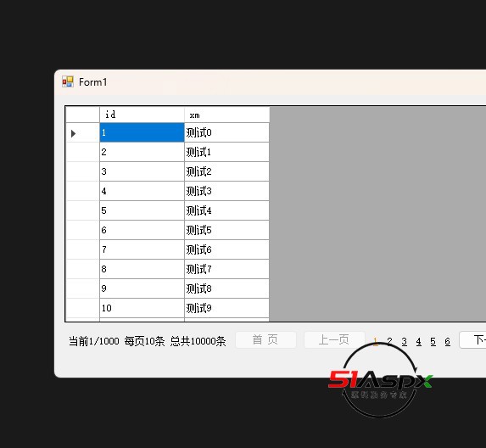Image resolution: width=486 pixels, height=448 pixels.
Task: Select the cell containing 测试0
Action: 226,132
